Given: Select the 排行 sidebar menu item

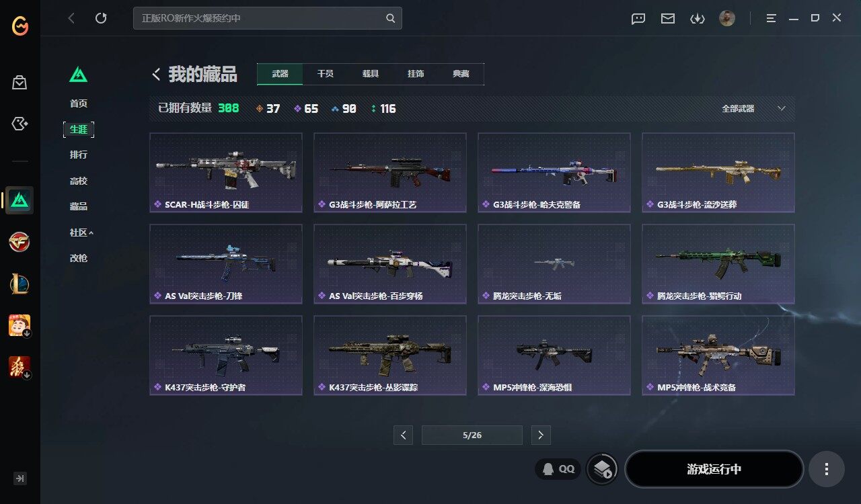Looking at the screenshot, I should (79, 155).
